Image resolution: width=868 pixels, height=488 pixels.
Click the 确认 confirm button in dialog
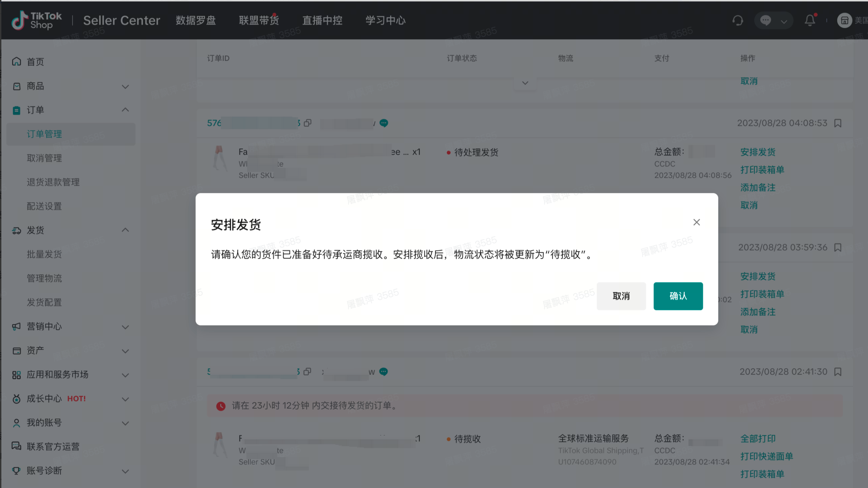click(678, 296)
